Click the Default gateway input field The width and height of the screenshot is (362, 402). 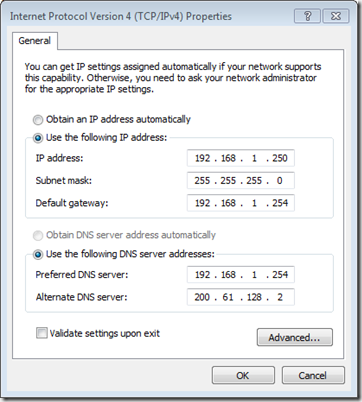(241, 203)
